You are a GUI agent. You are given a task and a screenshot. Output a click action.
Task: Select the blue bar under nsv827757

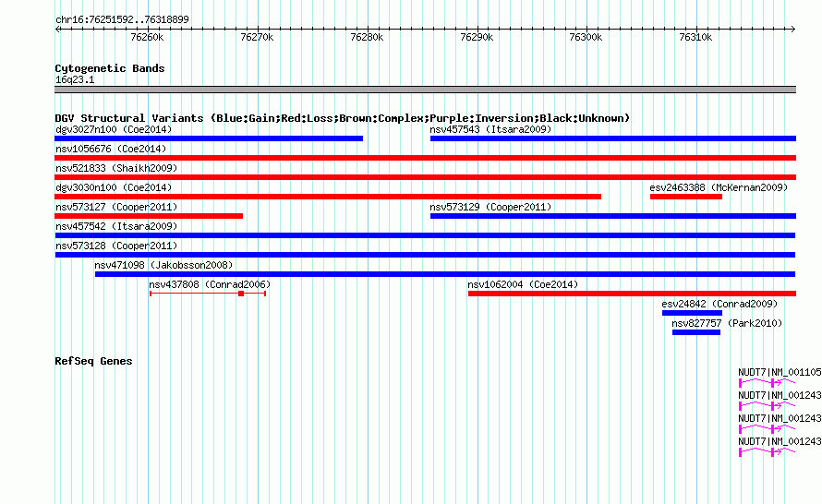point(696,332)
